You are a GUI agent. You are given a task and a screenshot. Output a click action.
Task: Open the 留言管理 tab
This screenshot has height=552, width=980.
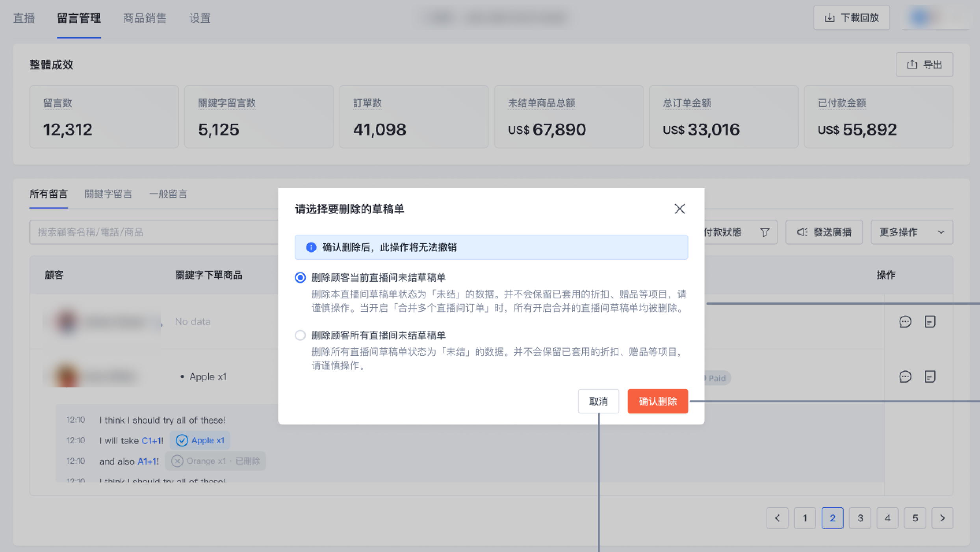(x=79, y=18)
